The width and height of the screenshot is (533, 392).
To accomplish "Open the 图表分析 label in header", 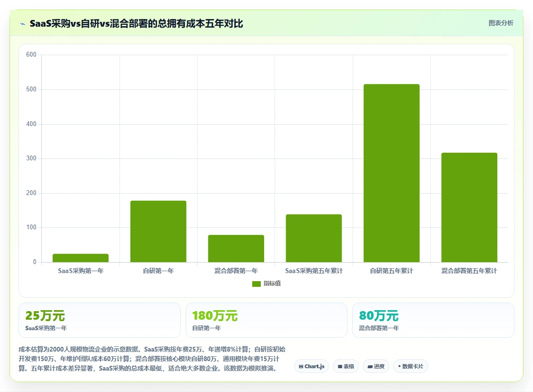I will pyautogui.click(x=501, y=23).
